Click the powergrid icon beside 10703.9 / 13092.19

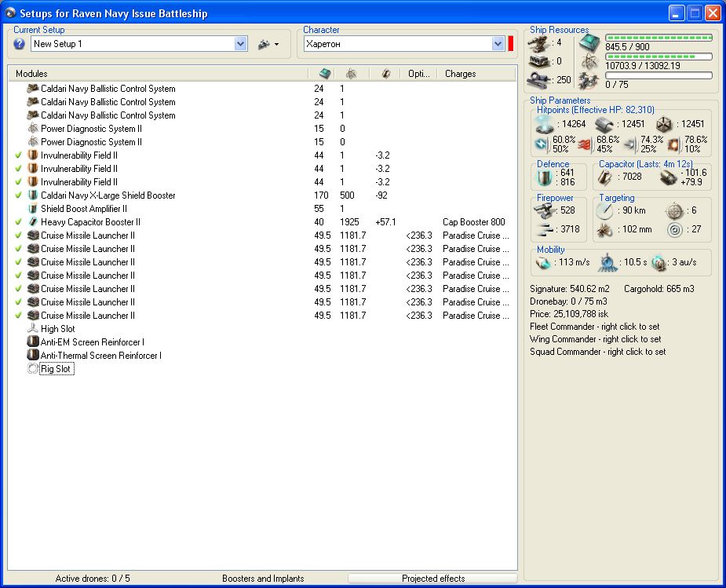[589, 61]
